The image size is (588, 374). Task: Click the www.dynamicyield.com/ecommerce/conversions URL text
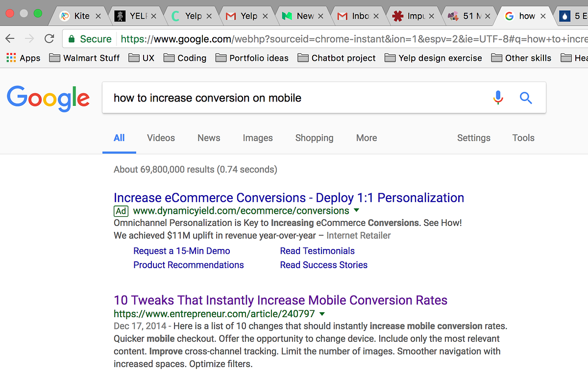click(241, 211)
